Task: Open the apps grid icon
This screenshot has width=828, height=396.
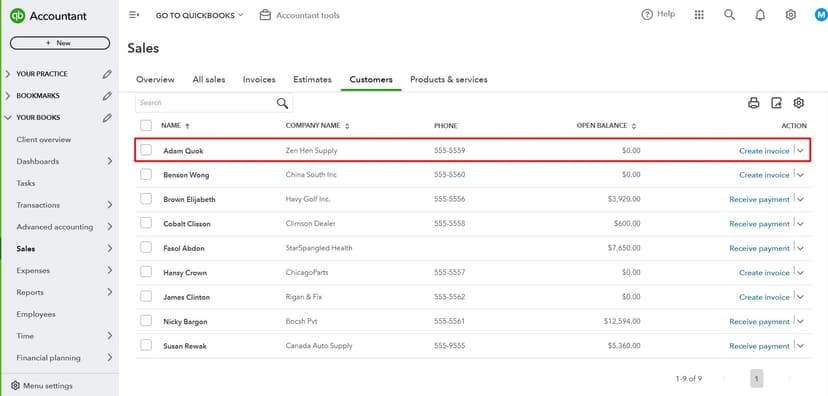Action: tap(699, 15)
